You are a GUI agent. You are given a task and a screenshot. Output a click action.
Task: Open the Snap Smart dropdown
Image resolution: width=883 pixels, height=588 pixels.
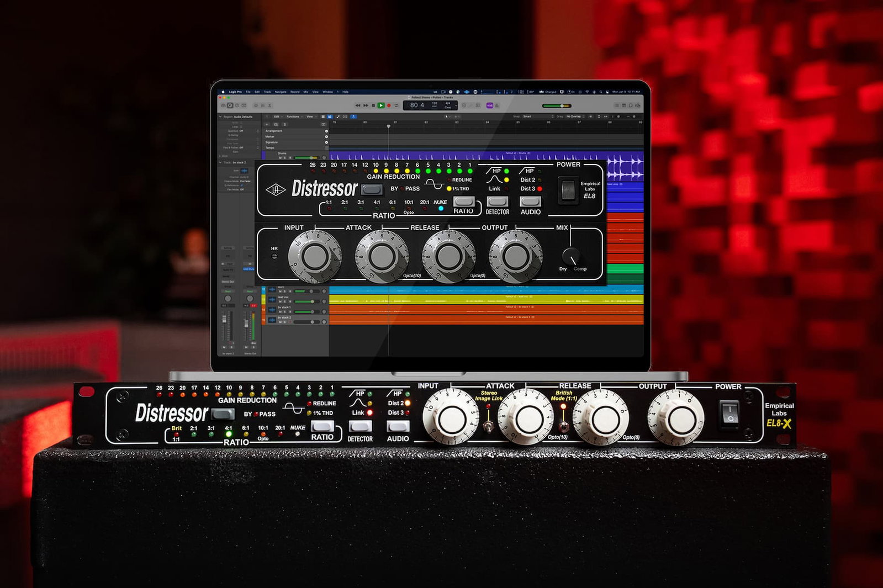pos(538,116)
